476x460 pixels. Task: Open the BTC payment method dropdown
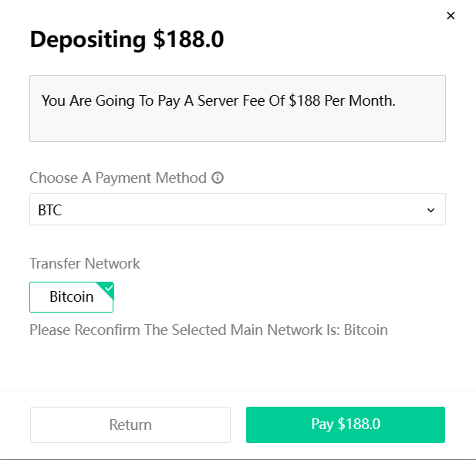238,209
